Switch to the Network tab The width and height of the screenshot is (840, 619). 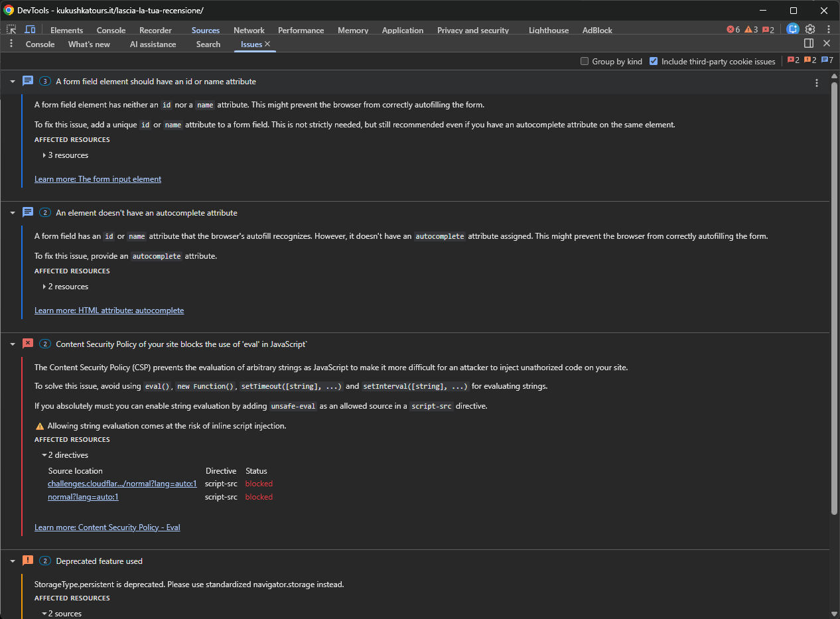(x=249, y=31)
